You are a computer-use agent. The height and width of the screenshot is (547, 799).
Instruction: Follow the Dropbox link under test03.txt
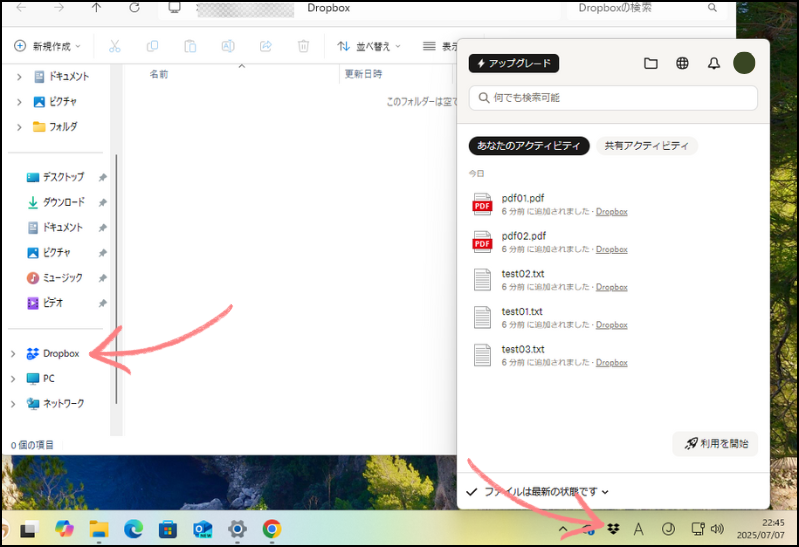coord(611,362)
